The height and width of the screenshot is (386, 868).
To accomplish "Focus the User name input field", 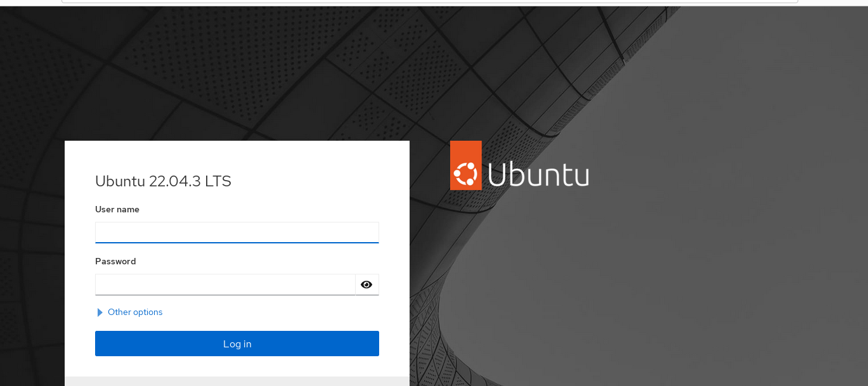I will pos(236,232).
